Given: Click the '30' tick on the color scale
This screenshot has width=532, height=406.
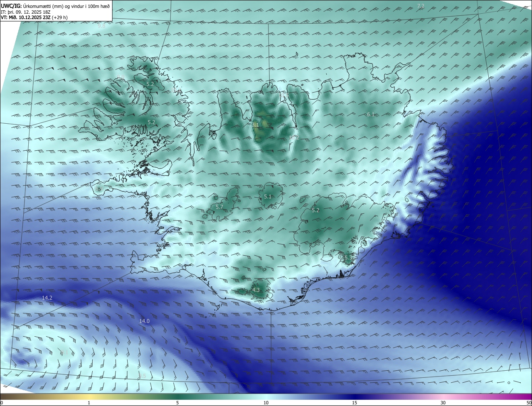Looking at the screenshot, I should click(443, 403).
